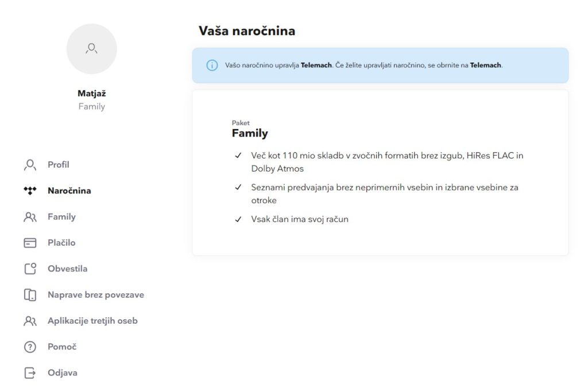This screenshot has width=588, height=392.
Task: Click the third-party apps people icon
Action: point(30,321)
